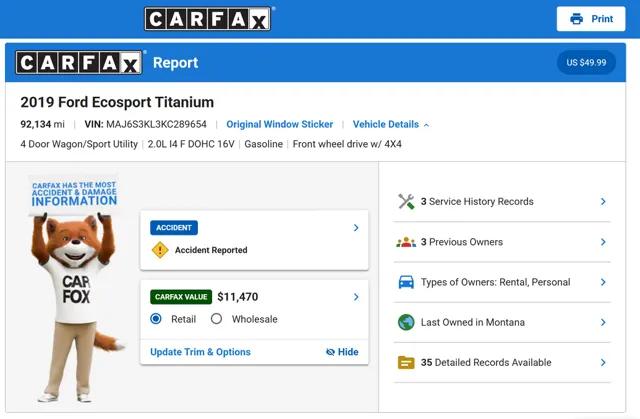Click 35 Detailed Records Available text
This screenshot has width=640, height=419.
click(x=486, y=362)
